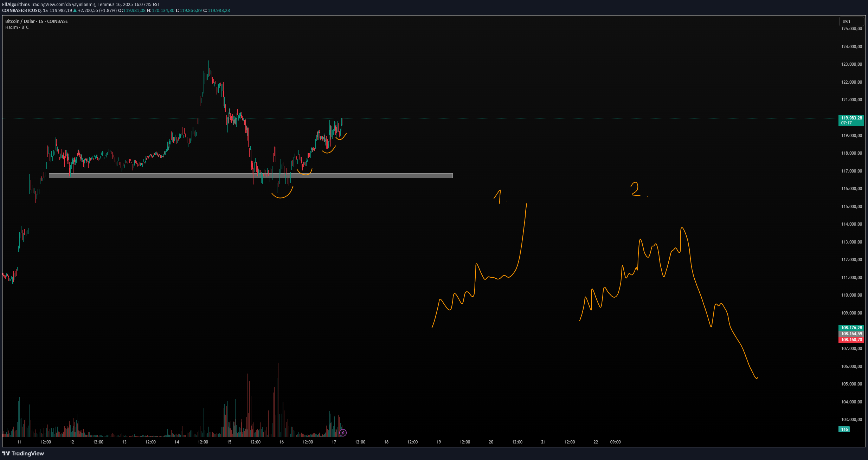This screenshot has height=460, width=868.
Task: Click the 118.000,00 price axis label
Action: coord(851,153)
